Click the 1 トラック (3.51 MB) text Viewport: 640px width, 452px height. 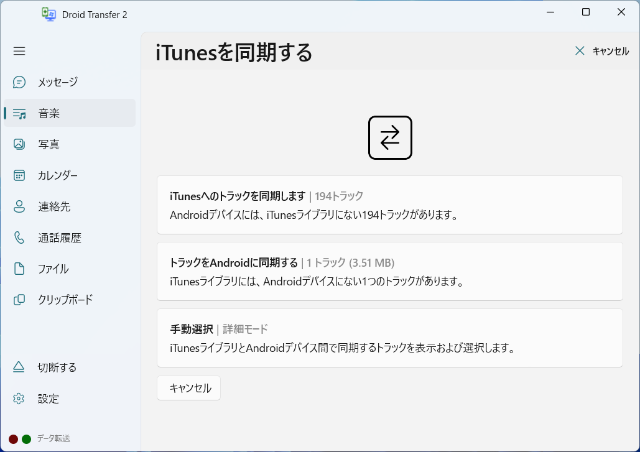(351, 263)
